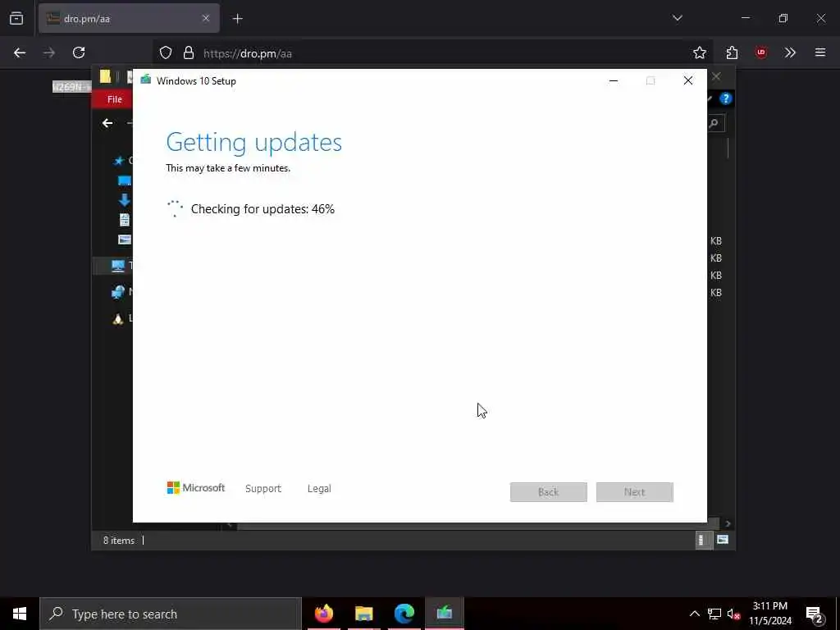Open the Firefox hamburger application menu

(x=820, y=52)
